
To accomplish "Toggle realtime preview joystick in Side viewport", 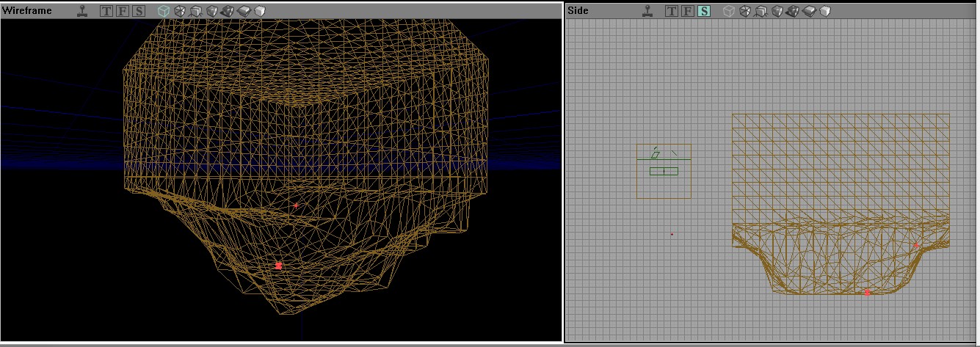I will (x=648, y=11).
